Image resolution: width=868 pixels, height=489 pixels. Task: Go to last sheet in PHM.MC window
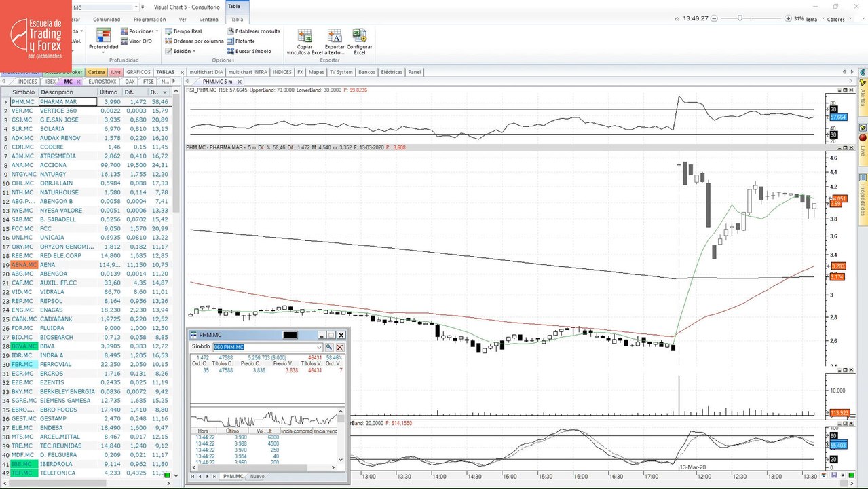coord(215,477)
